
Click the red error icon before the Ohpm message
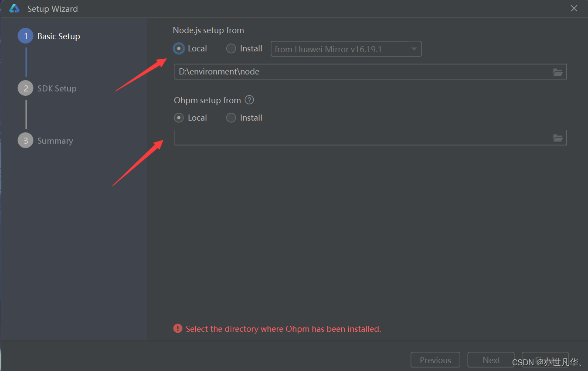pyautogui.click(x=178, y=328)
